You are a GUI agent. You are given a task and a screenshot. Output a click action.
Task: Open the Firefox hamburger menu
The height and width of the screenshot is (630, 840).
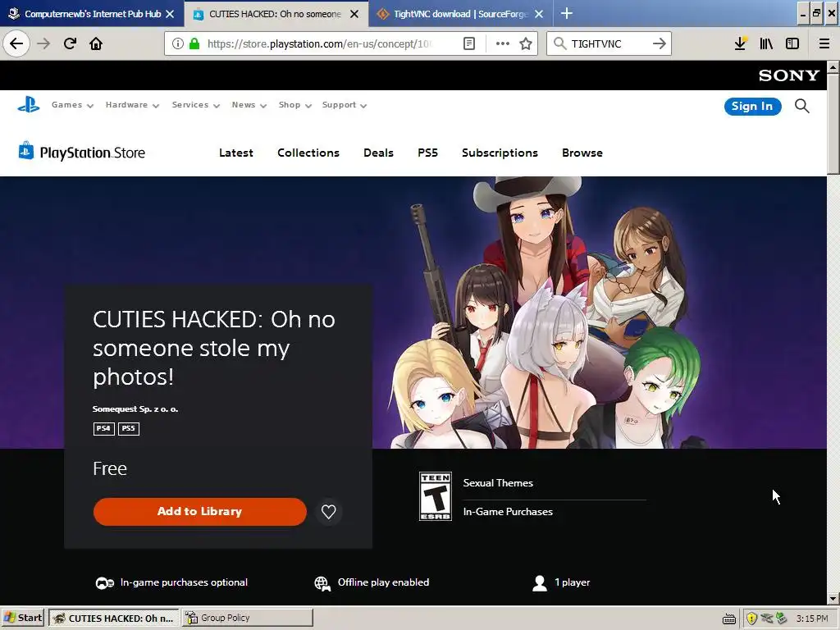(824, 43)
